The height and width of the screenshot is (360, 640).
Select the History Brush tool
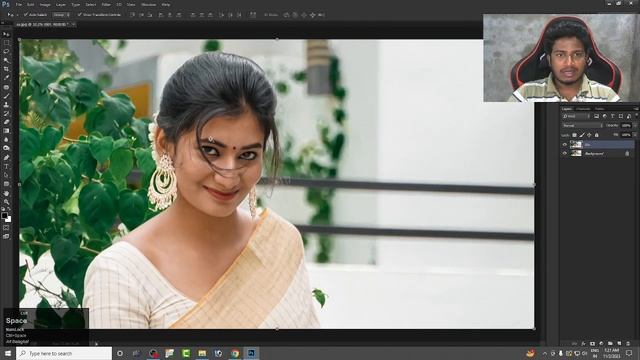click(x=6, y=113)
